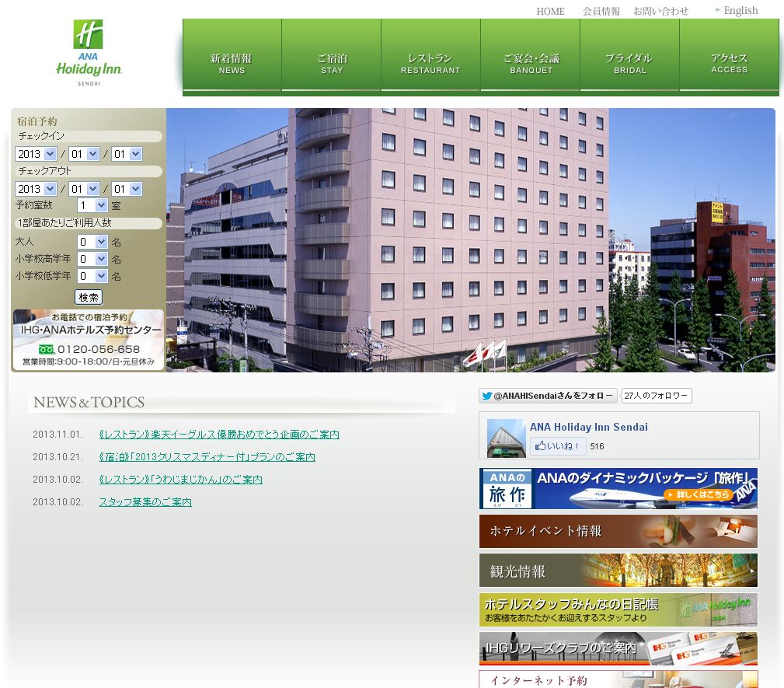Image resolution: width=784 pixels, height=688 pixels.
Task: Click the Facebook like thumbs-up button
Action: click(x=557, y=445)
